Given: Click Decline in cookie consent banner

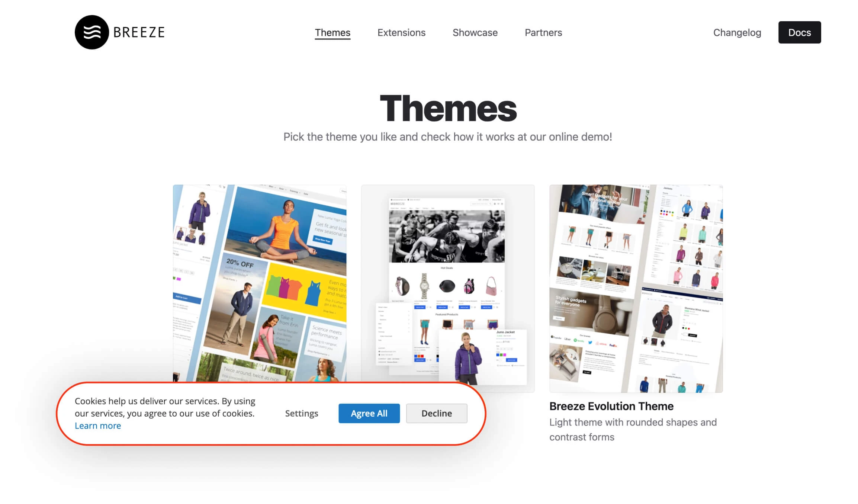Looking at the screenshot, I should tap(437, 413).
